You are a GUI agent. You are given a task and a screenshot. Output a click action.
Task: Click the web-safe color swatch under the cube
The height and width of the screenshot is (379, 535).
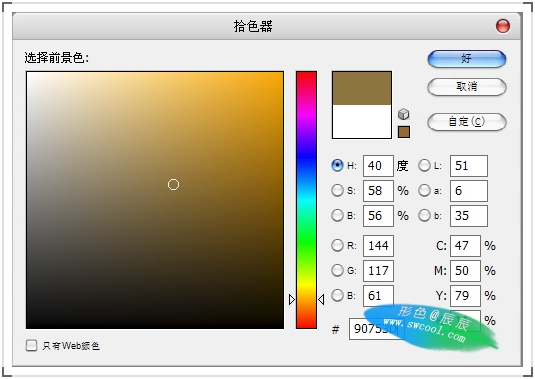(404, 132)
